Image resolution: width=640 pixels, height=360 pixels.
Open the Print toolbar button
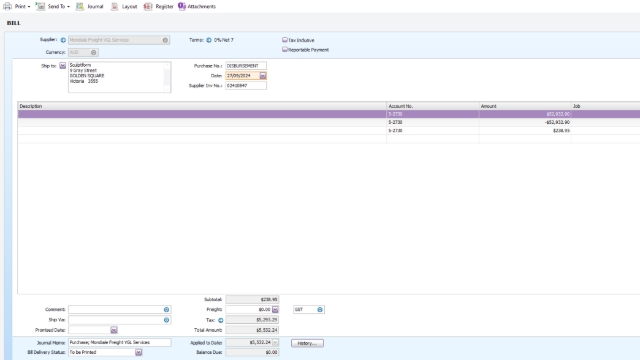coord(16,7)
